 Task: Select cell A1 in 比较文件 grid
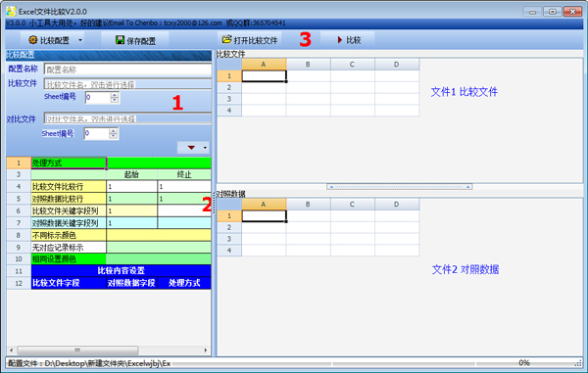pyautogui.click(x=264, y=76)
